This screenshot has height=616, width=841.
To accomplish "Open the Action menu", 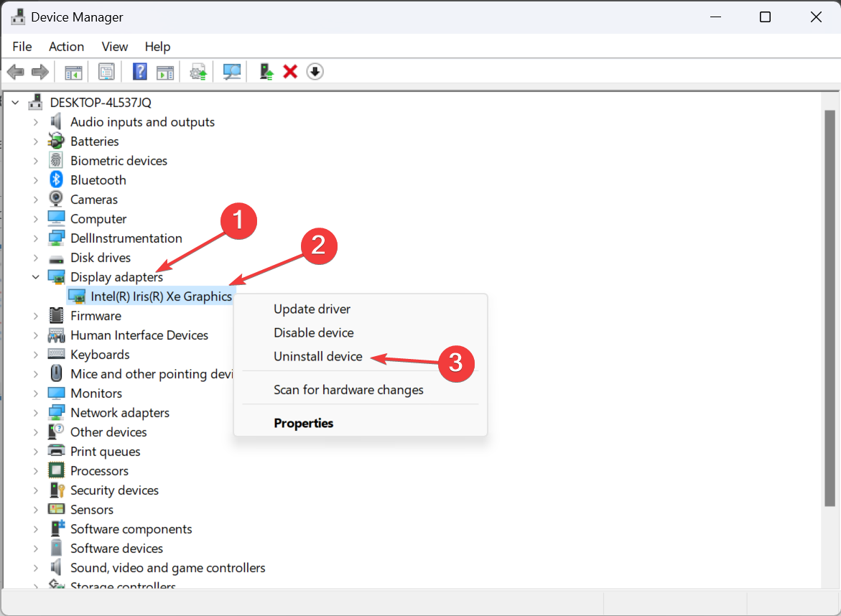I will 67,47.
